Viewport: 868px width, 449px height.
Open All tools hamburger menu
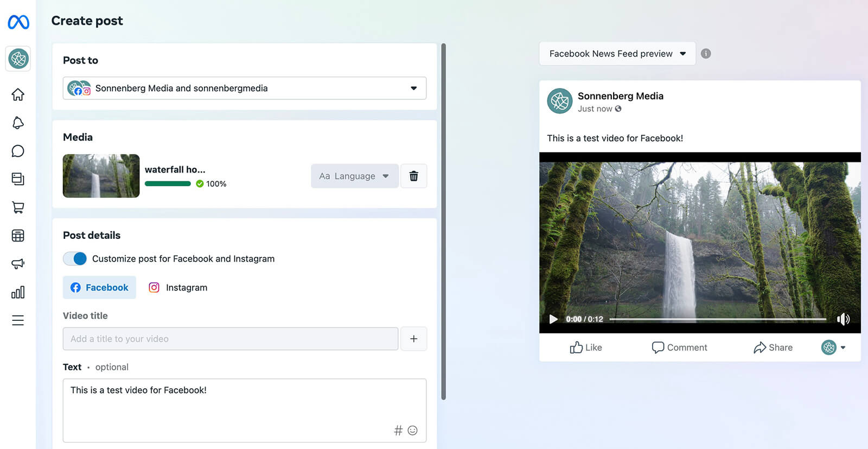(x=18, y=320)
